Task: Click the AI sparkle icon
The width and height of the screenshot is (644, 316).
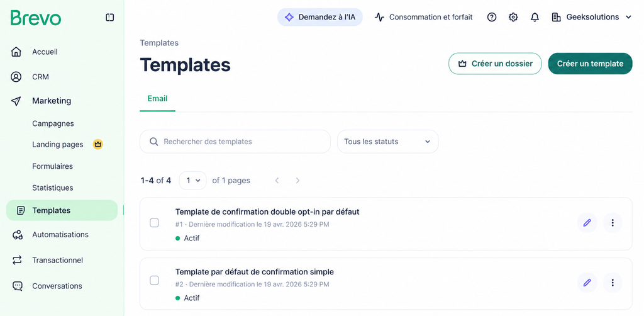Action: click(289, 17)
